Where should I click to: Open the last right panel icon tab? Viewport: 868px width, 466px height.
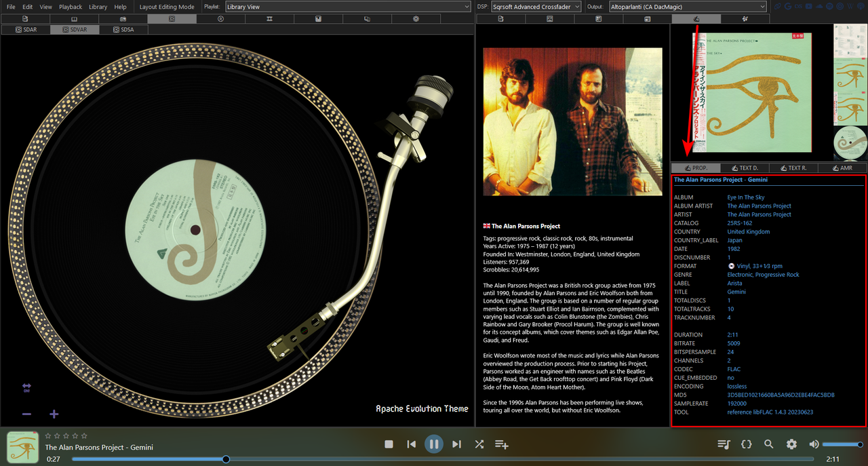click(745, 19)
